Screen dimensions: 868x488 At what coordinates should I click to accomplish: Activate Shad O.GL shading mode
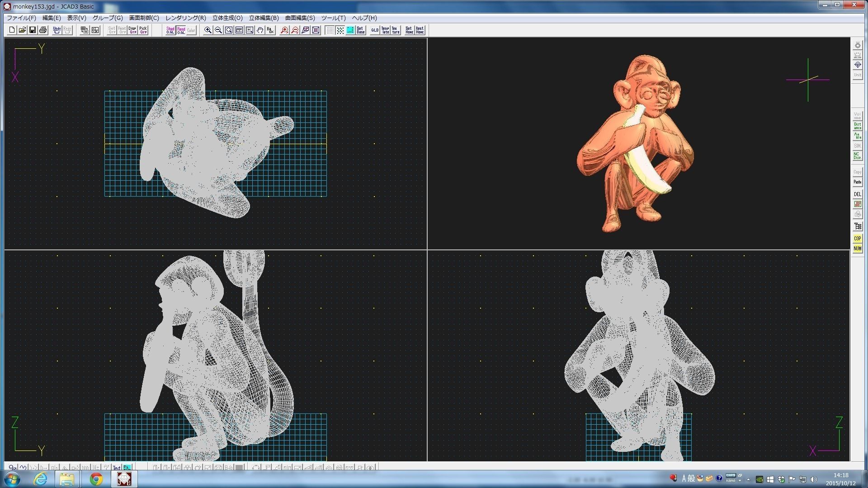170,30
